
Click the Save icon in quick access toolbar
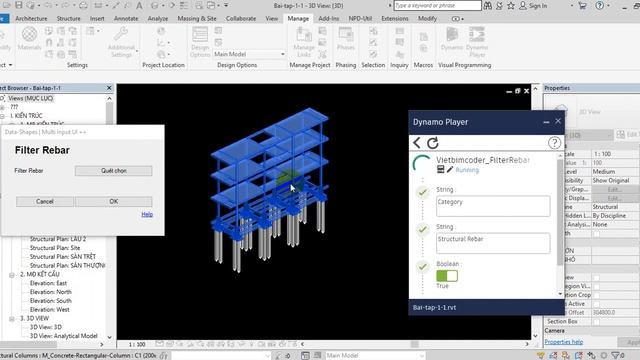point(19,5)
